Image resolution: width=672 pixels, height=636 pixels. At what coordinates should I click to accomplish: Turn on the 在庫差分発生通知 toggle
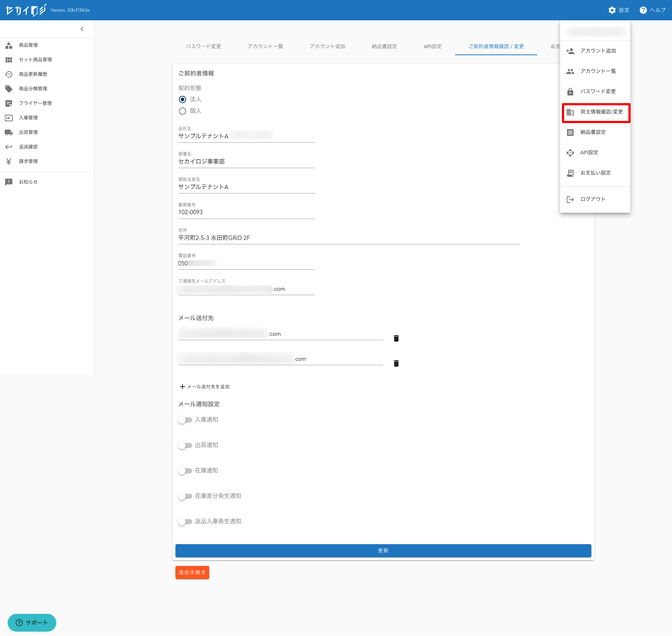(x=185, y=496)
